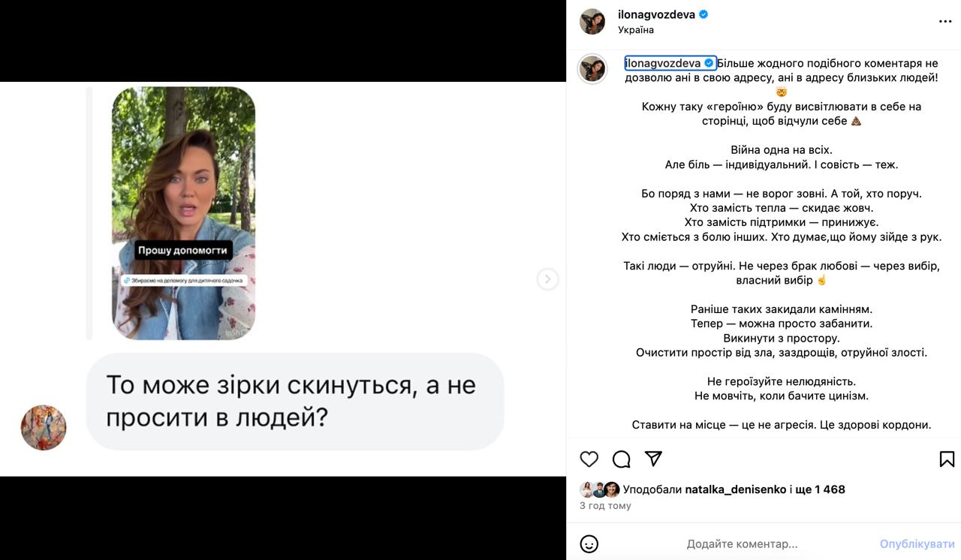Go to next slide with the arrow
961x560 pixels.
(x=547, y=279)
